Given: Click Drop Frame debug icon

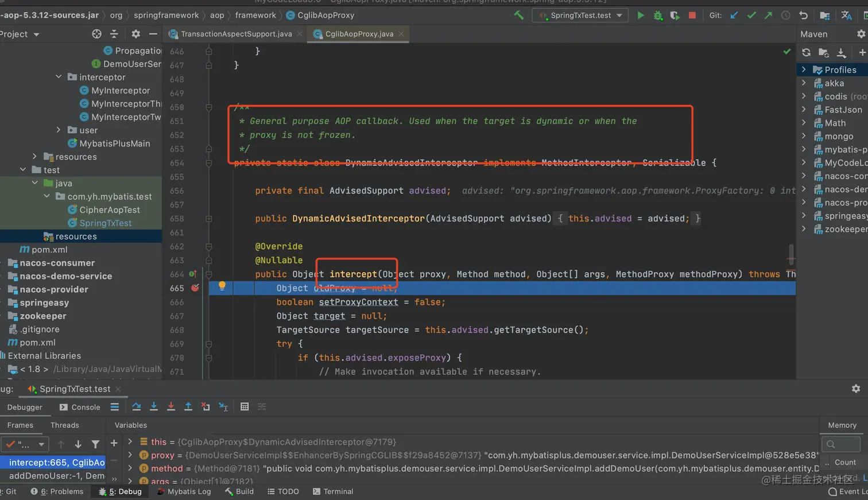Looking at the screenshot, I should pos(205,406).
